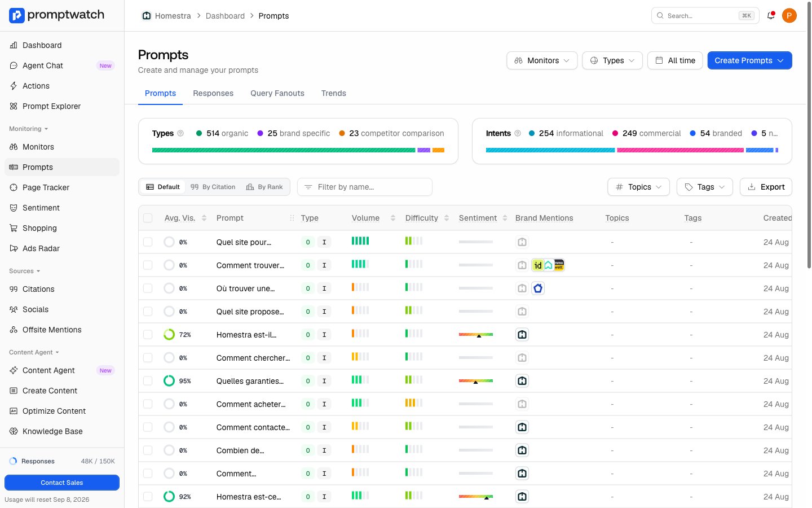Image resolution: width=812 pixels, height=508 pixels.
Task: Select the By Citation view
Action: (213, 187)
